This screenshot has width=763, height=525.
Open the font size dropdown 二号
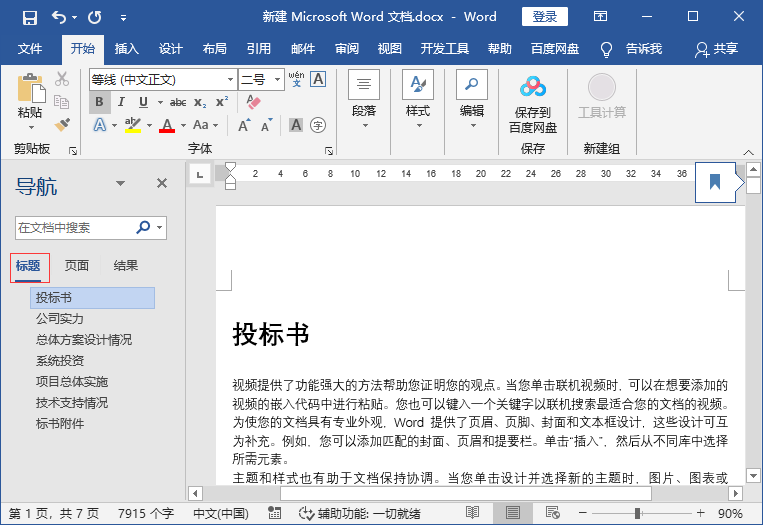277,79
